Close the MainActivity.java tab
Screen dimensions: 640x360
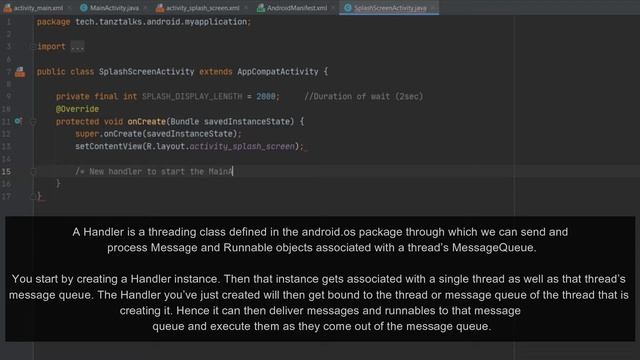(x=145, y=8)
